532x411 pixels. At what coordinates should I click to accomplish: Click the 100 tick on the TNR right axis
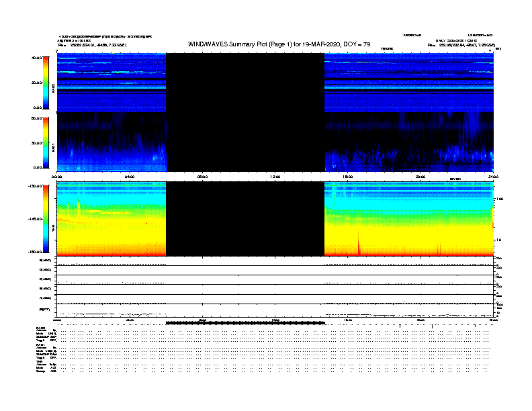pos(500,199)
